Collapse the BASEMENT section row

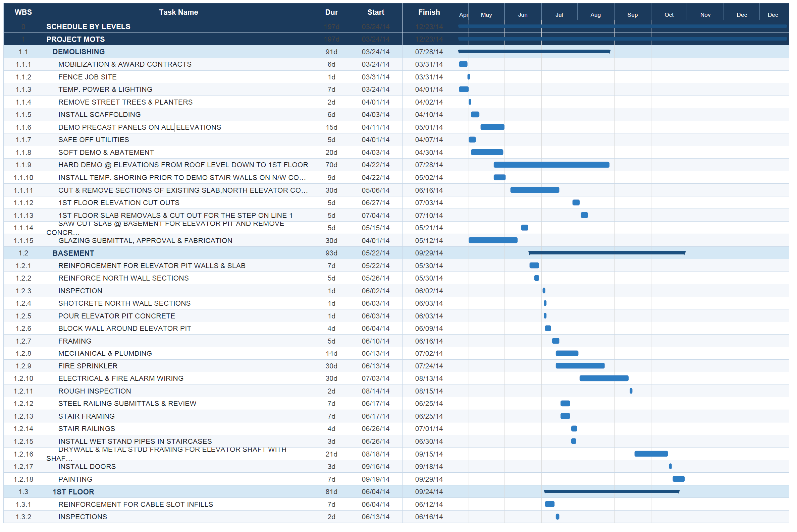(x=73, y=253)
